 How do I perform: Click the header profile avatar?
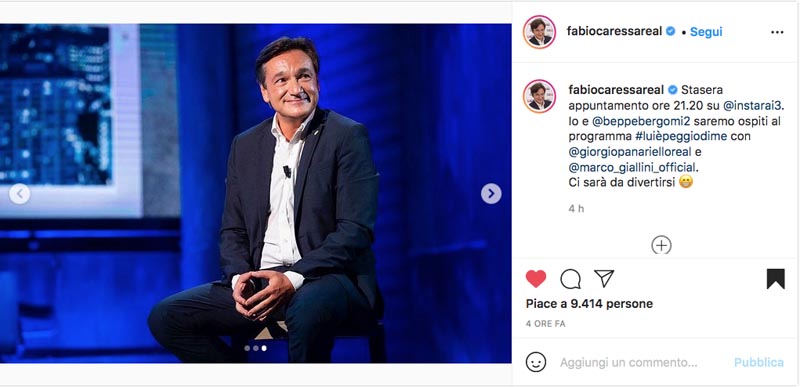point(539,32)
